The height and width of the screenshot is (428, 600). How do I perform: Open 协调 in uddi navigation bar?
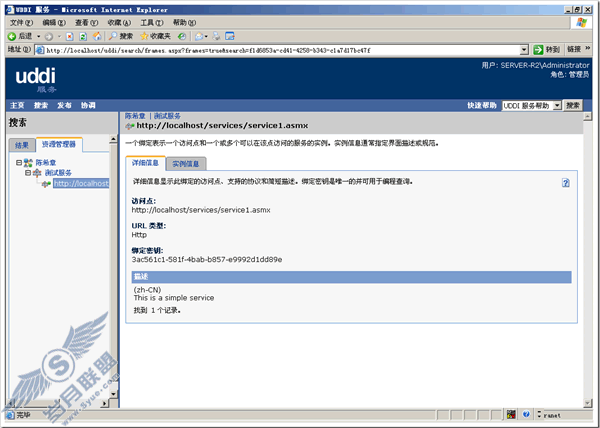(88, 106)
